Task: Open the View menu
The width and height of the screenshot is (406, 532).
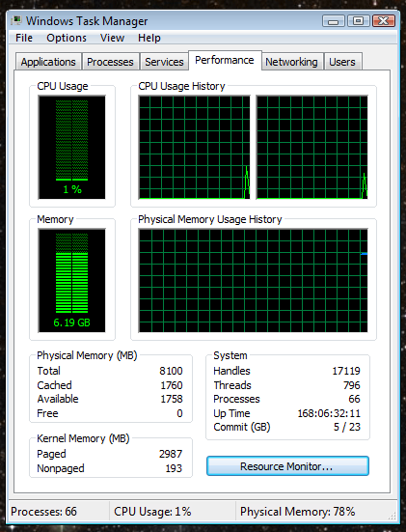Action: coord(112,38)
